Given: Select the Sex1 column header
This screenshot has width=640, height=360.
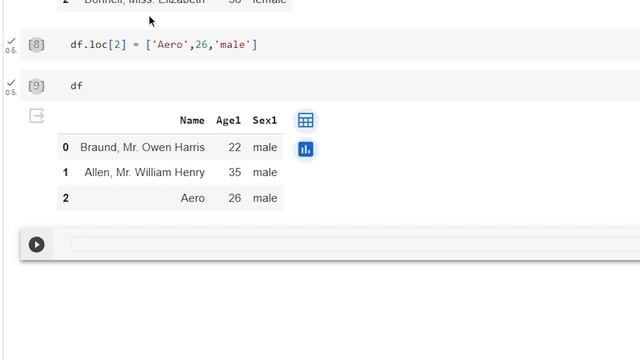Looking at the screenshot, I should [264, 120].
